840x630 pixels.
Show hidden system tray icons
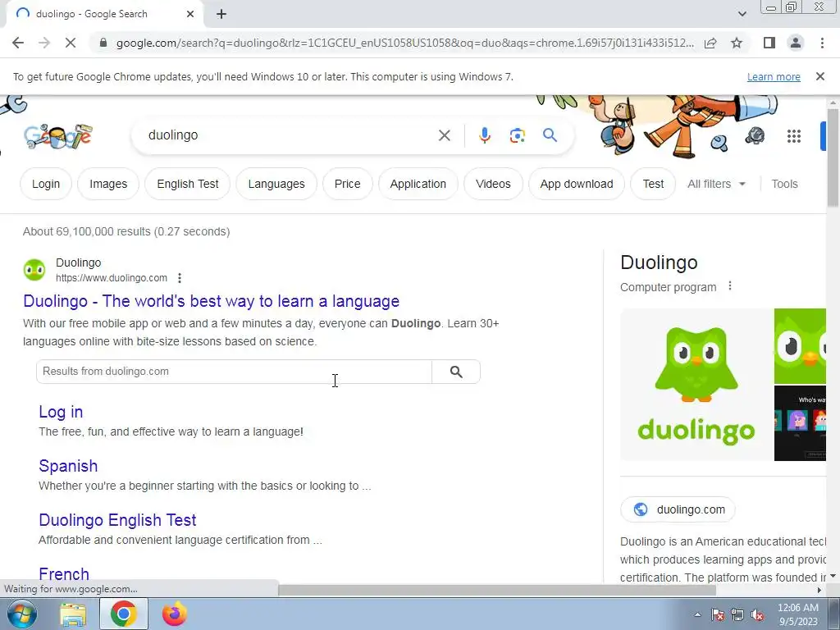coord(697,614)
